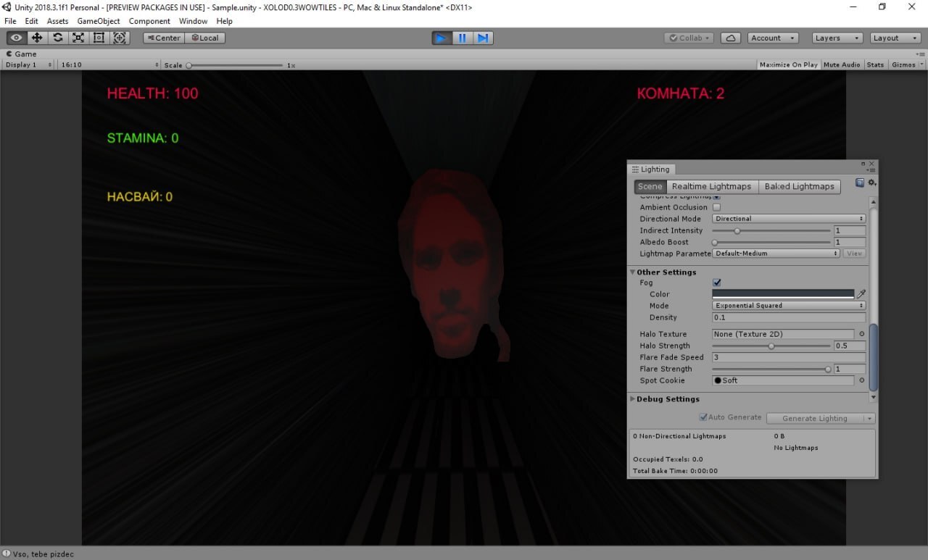Switch to the Baked Lightmaps tab

tap(799, 186)
